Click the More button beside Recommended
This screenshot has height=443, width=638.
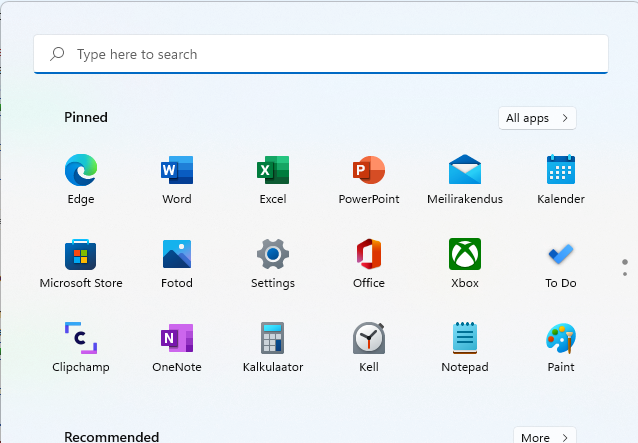[x=544, y=436]
